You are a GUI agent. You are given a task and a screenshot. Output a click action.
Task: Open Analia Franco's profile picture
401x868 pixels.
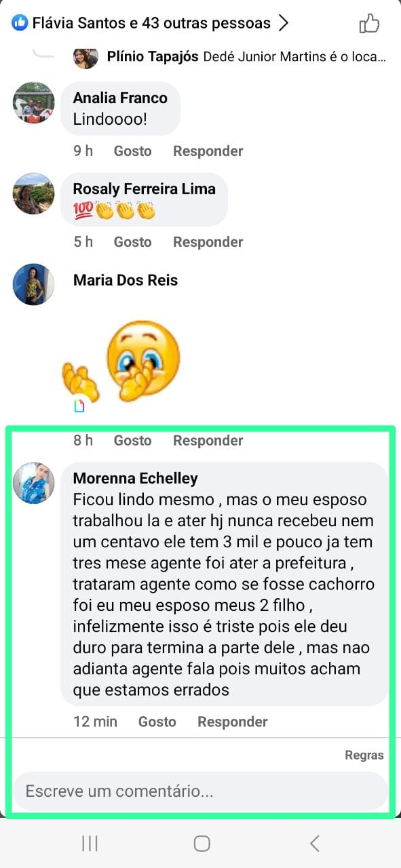pos(33,102)
